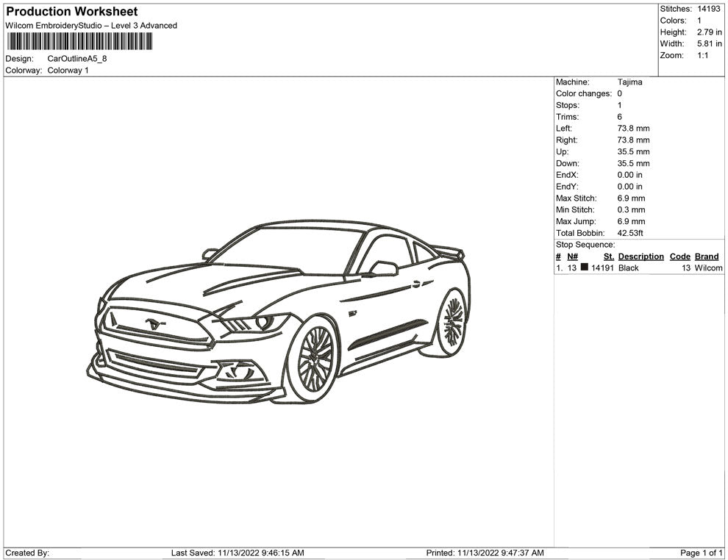Click the Code column header

click(679, 256)
